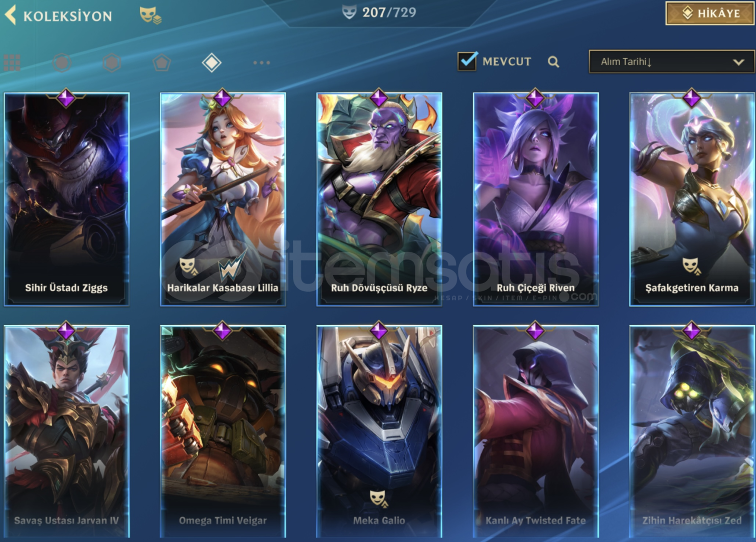Image resolution: width=756 pixels, height=542 pixels.
Task: Open the search magnifier icon
Action: [553, 62]
